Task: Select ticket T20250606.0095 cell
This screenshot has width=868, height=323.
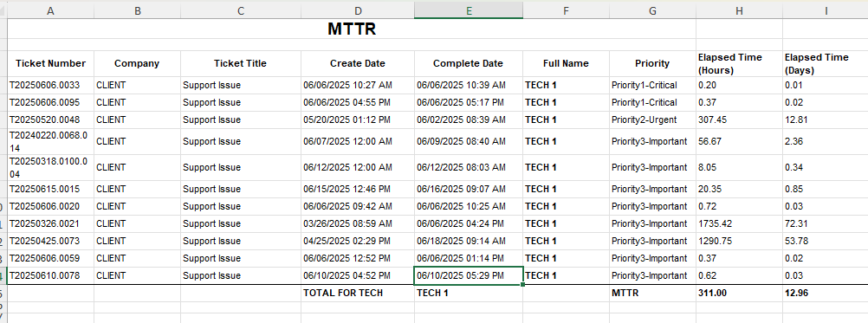Action: 50,102
